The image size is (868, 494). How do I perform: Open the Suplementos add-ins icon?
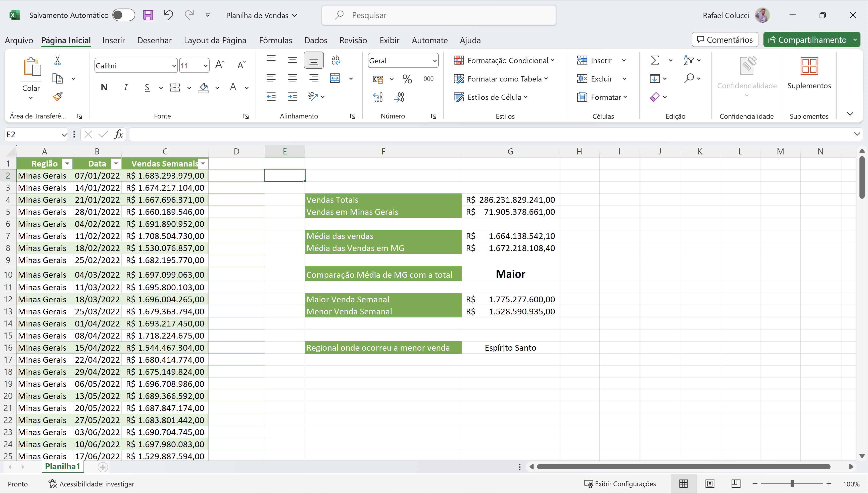809,66
